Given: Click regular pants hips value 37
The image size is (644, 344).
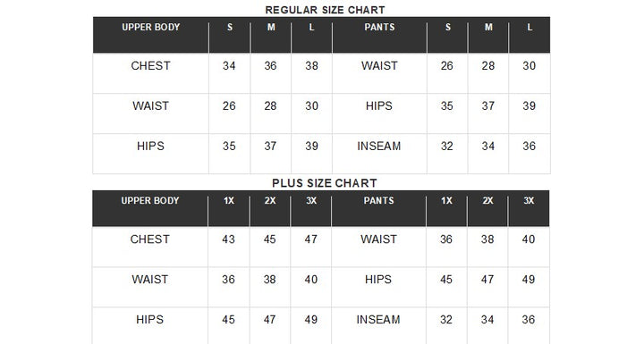Looking at the screenshot, I should (488, 106).
